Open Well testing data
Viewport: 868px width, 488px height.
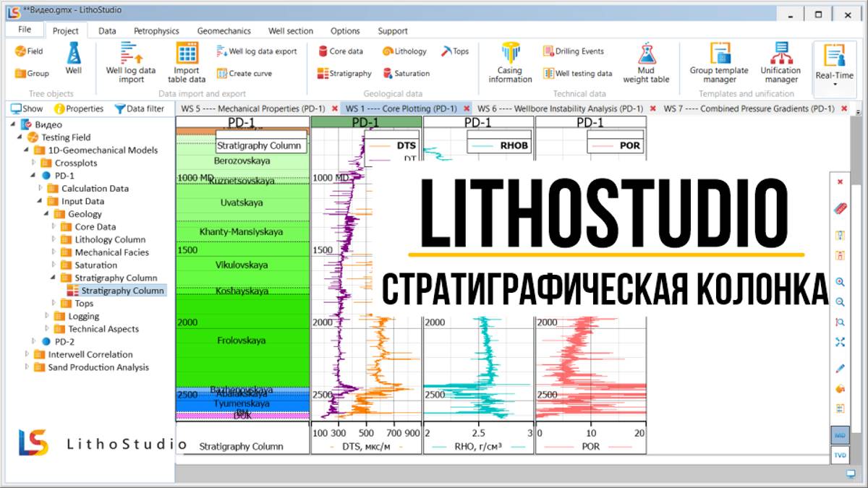[578, 73]
